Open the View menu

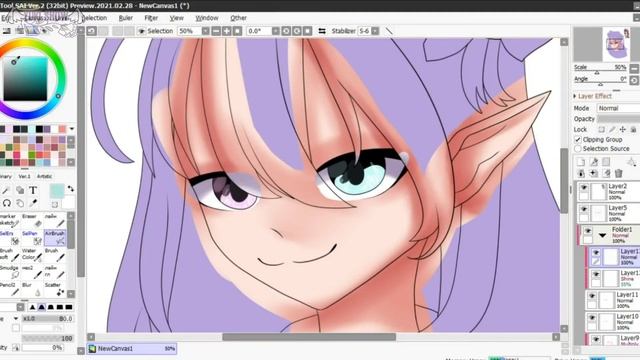tap(176, 18)
